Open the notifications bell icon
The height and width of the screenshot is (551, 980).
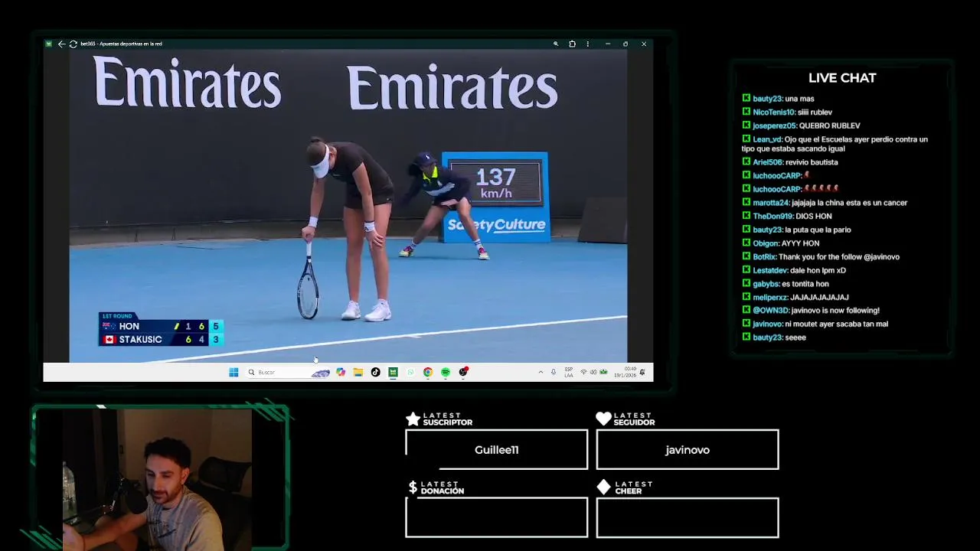[x=642, y=372]
